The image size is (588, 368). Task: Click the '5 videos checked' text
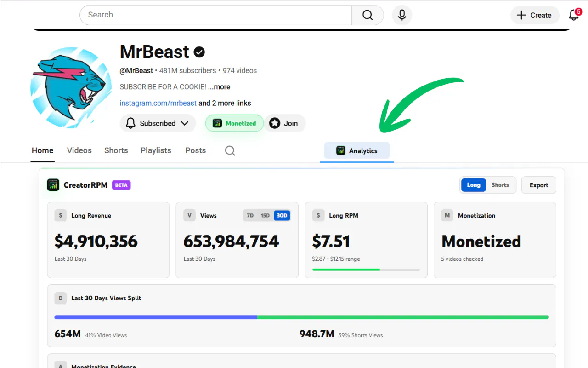pyautogui.click(x=462, y=259)
